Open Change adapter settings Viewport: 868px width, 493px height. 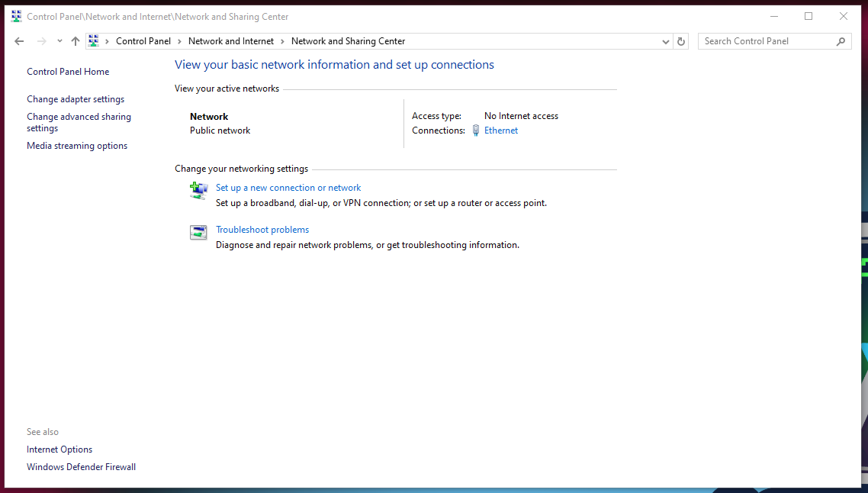[76, 99]
